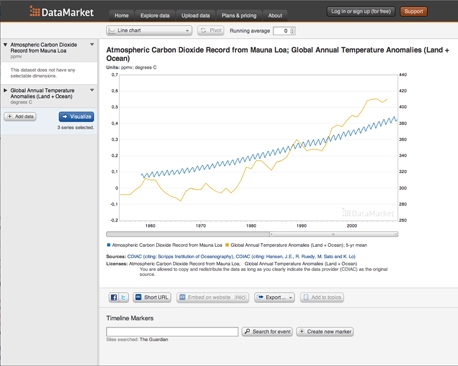Share chart on Facebook
This screenshot has width=458, height=366.
pyautogui.click(x=114, y=297)
